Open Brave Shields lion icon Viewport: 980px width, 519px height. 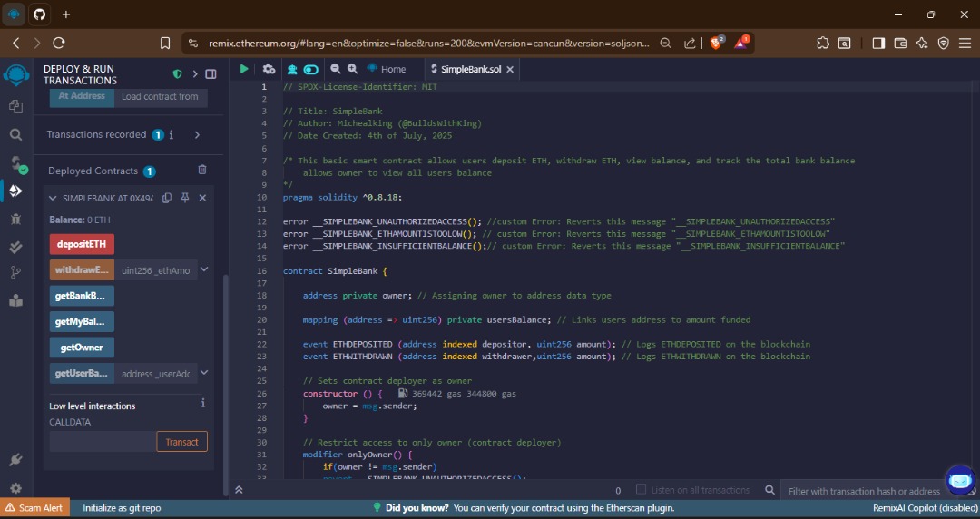(x=717, y=43)
